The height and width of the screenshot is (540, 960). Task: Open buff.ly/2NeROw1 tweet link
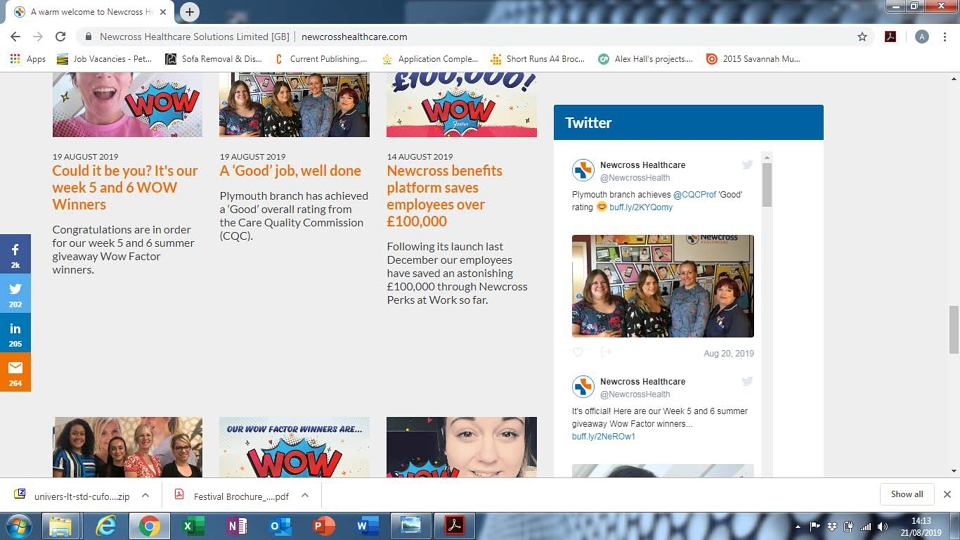click(603, 437)
